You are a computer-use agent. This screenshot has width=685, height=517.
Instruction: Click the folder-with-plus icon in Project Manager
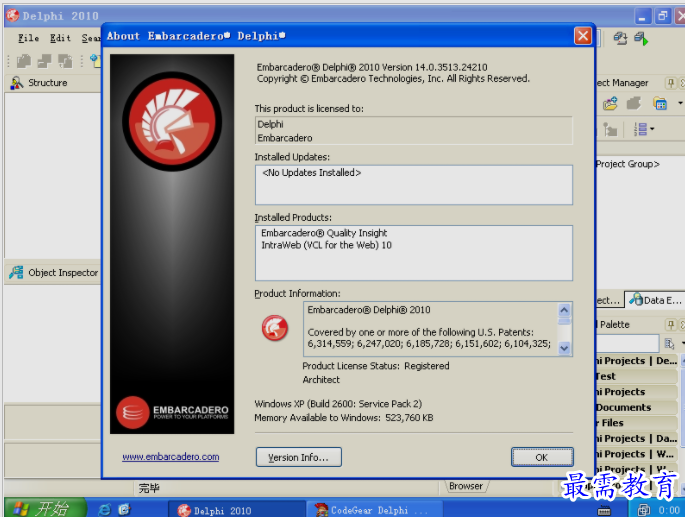tap(610, 104)
